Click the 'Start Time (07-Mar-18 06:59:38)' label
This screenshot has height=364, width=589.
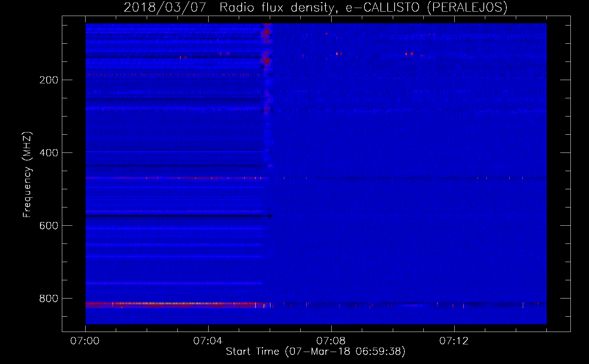(x=316, y=352)
